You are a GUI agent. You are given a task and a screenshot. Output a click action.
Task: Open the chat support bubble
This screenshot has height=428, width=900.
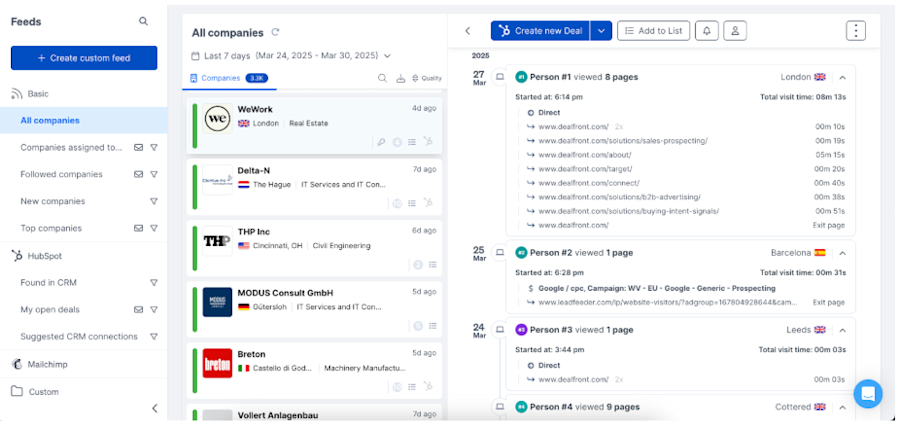pyautogui.click(x=868, y=394)
